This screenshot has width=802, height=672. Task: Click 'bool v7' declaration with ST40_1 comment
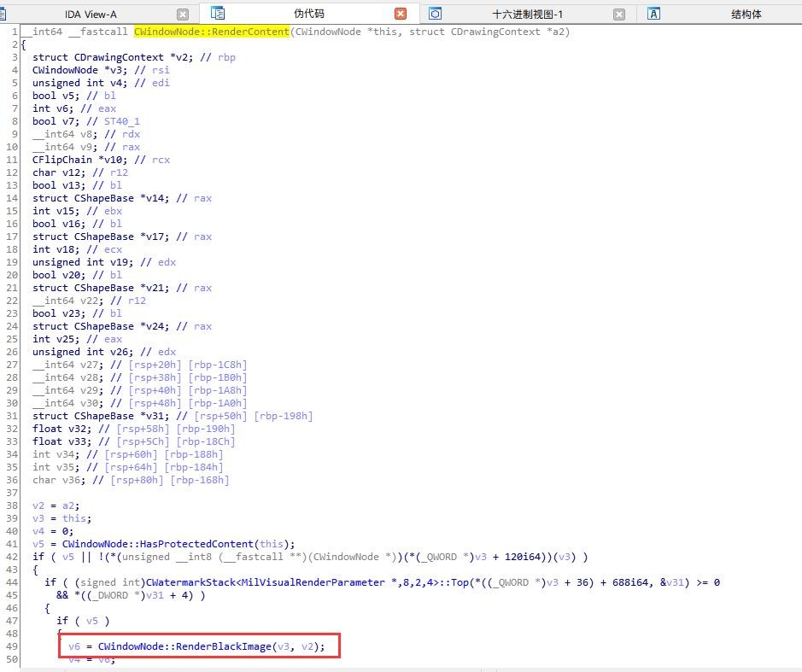(86, 121)
